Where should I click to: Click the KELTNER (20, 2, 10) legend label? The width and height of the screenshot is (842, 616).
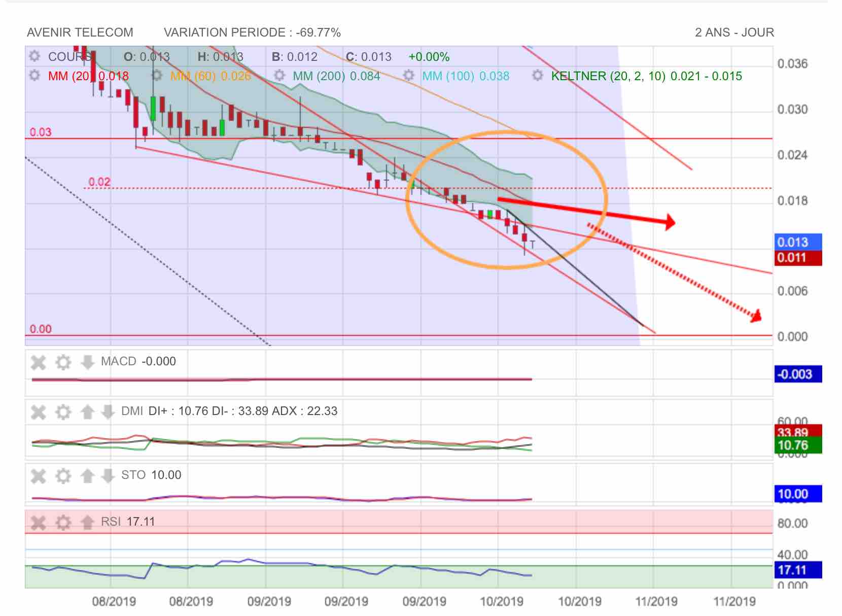tap(647, 76)
